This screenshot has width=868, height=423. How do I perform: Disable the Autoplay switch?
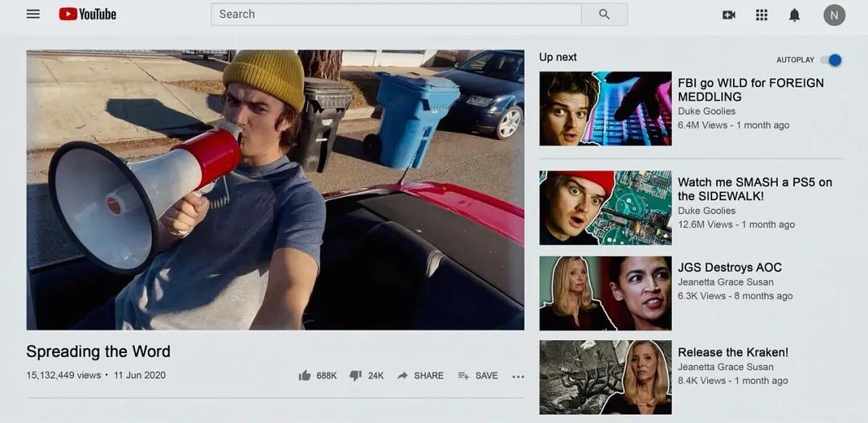click(x=833, y=60)
